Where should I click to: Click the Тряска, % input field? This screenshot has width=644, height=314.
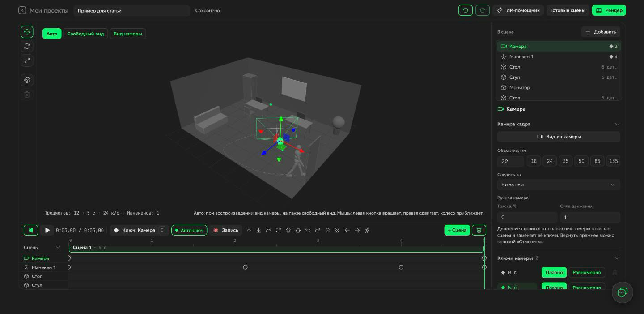[527, 217]
